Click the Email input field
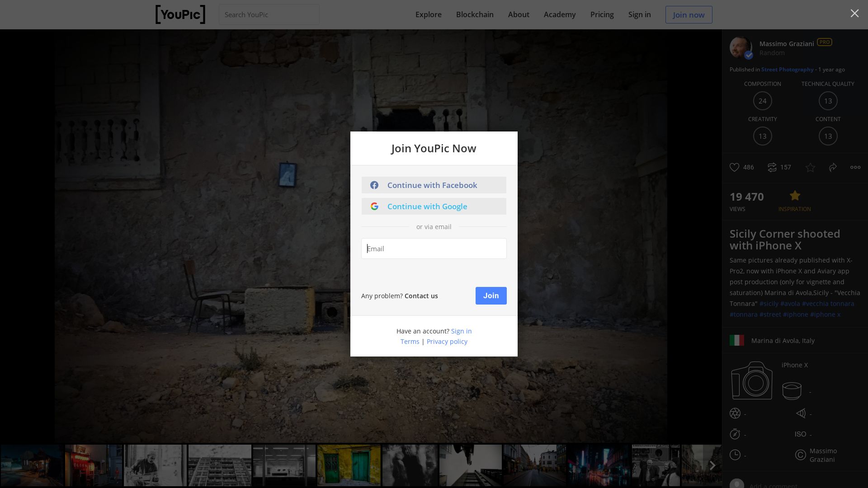Screen dimensions: 868x488 click(x=434, y=249)
